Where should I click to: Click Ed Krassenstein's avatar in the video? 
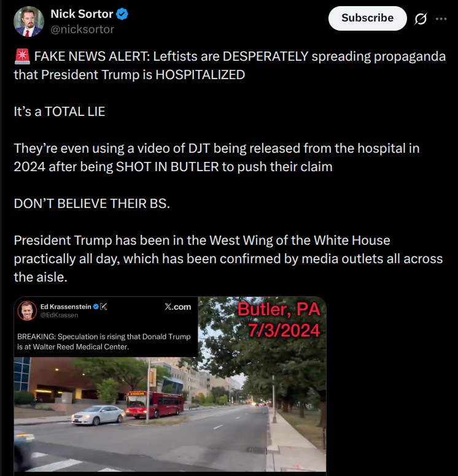27,310
